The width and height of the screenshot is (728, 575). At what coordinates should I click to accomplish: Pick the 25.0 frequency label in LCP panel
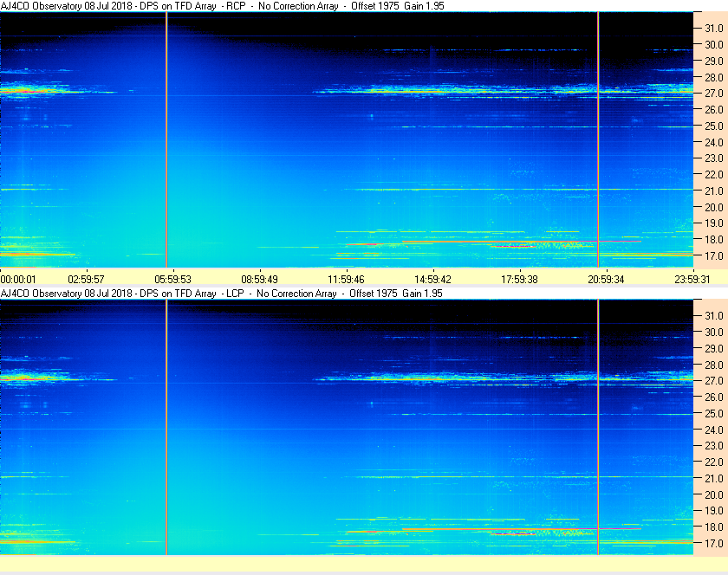coord(714,413)
